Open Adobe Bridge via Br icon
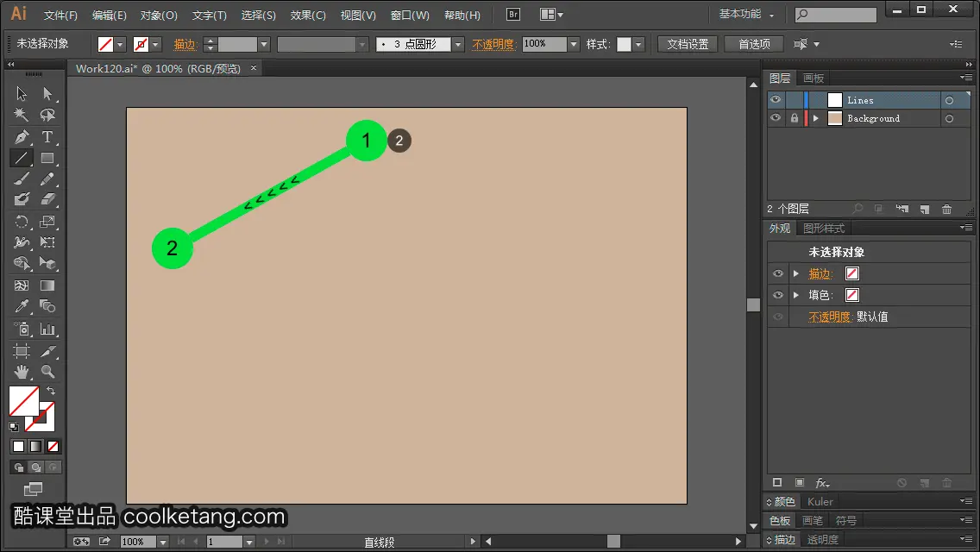Screen dimensions: 980x552 [x=513, y=15]
